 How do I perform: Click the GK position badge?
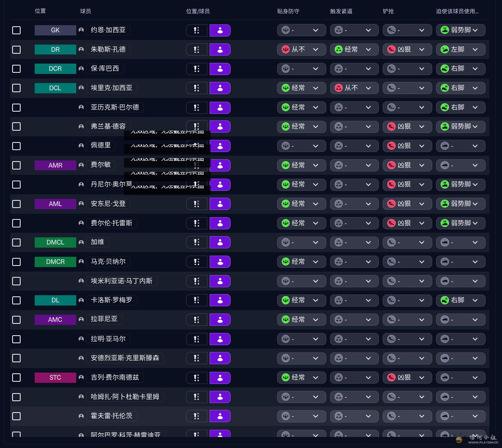tap(55, 30)
